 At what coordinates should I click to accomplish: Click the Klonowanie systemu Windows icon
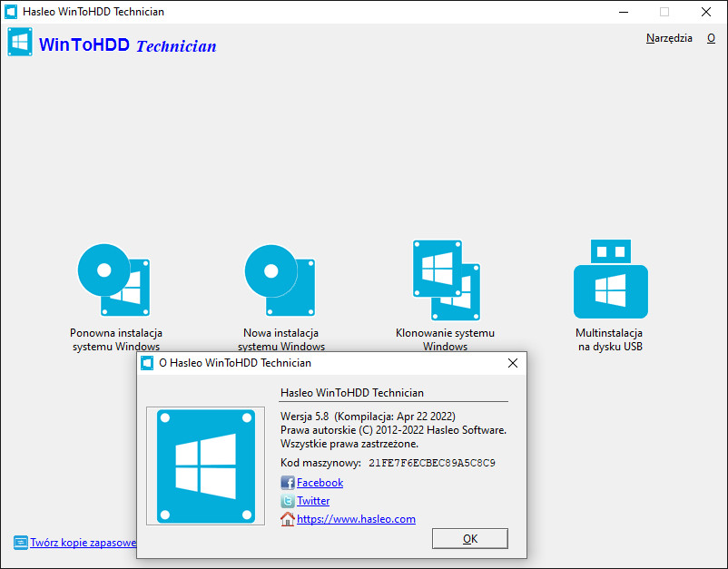(x=447, y=280)
